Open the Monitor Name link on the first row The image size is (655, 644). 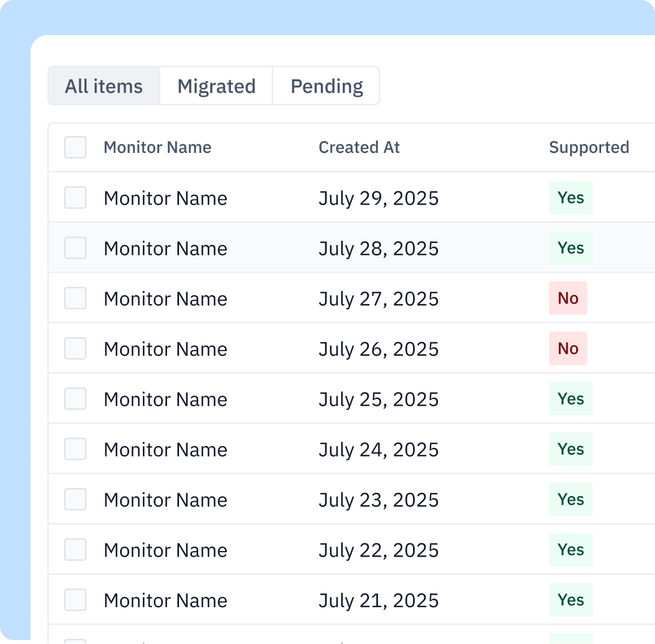[165, 198]
